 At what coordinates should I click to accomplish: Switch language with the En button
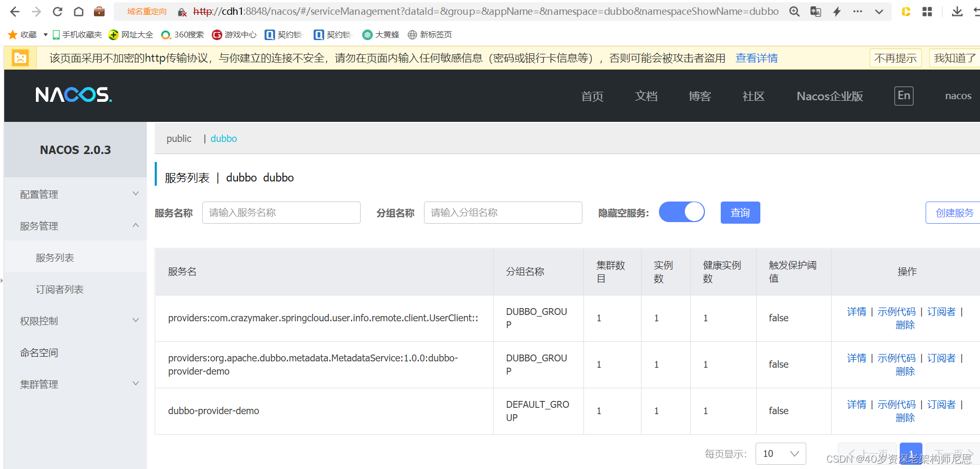tap(904, 95)
